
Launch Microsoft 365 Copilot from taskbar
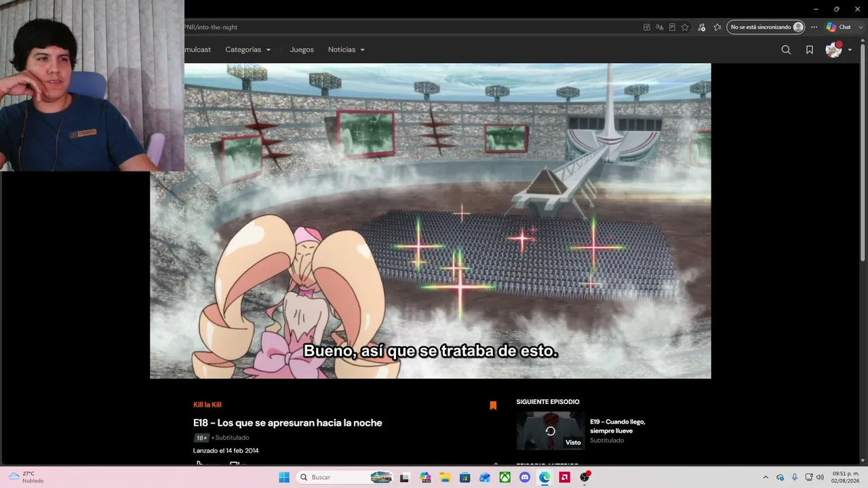425,477
